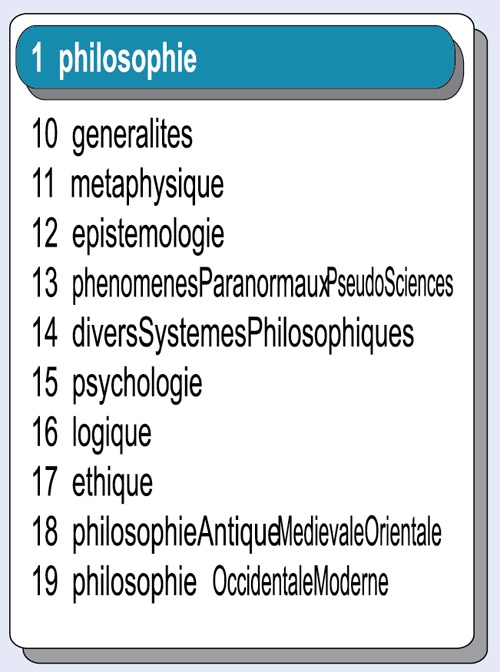Choose the 'epistemologie' item

coord(148,235)
